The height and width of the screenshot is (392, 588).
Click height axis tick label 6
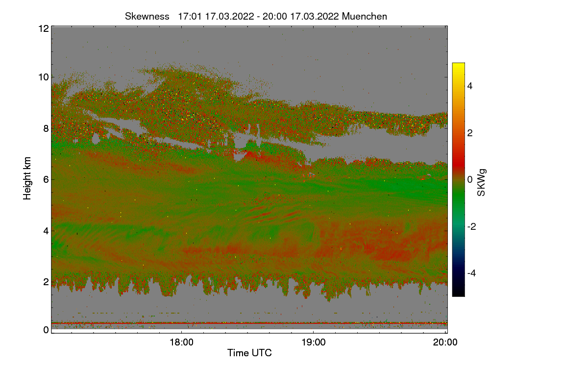45,179
